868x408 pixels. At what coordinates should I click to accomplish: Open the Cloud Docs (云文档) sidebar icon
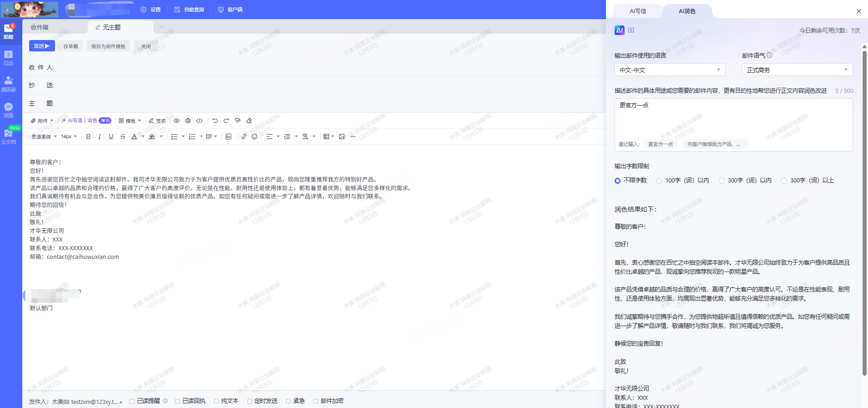(x=9, y=136)
